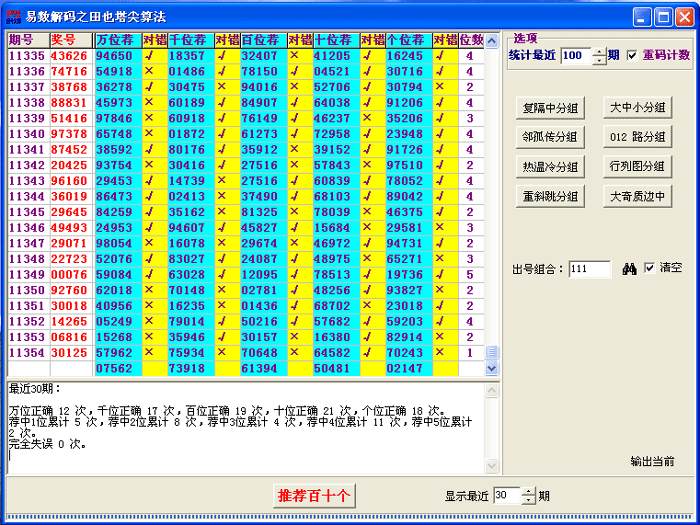
Task: Increase the 统计最近 period count spinner
Action: [599, 52]
